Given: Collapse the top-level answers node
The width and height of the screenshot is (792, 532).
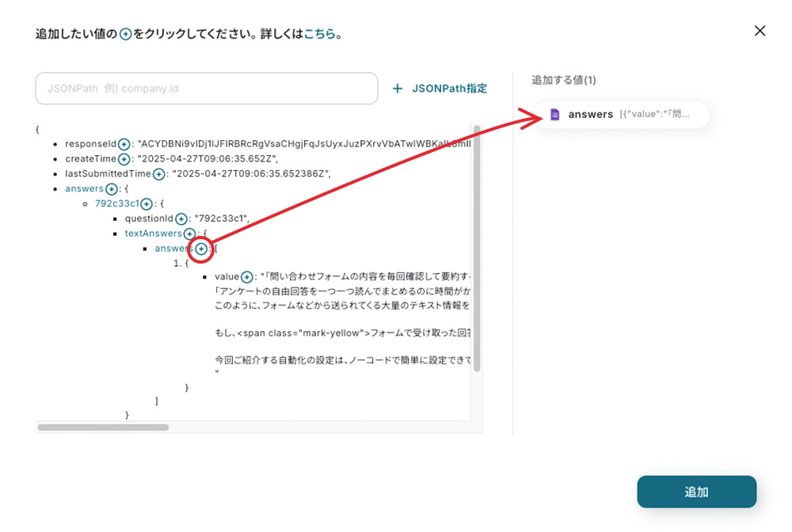Looking at the screenshot, I should (x=85, y=188).
